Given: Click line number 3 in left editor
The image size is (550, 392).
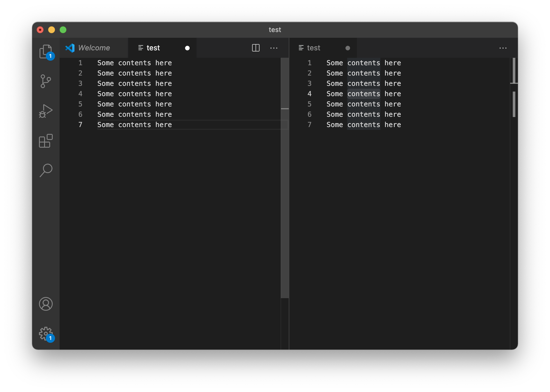Looking at the screenshot, I should pyautogui.click(x=80, y=84).
